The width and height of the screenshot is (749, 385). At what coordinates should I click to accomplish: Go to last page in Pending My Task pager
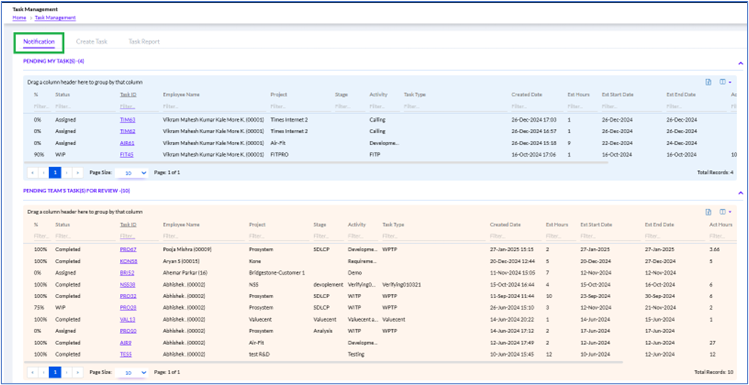(x=77, y=172)
